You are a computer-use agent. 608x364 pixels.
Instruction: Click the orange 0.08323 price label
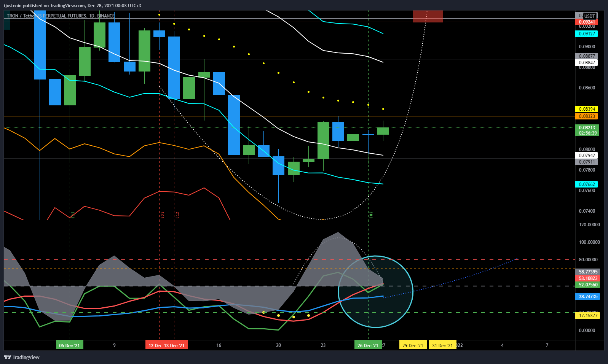(x=587, y=116)
